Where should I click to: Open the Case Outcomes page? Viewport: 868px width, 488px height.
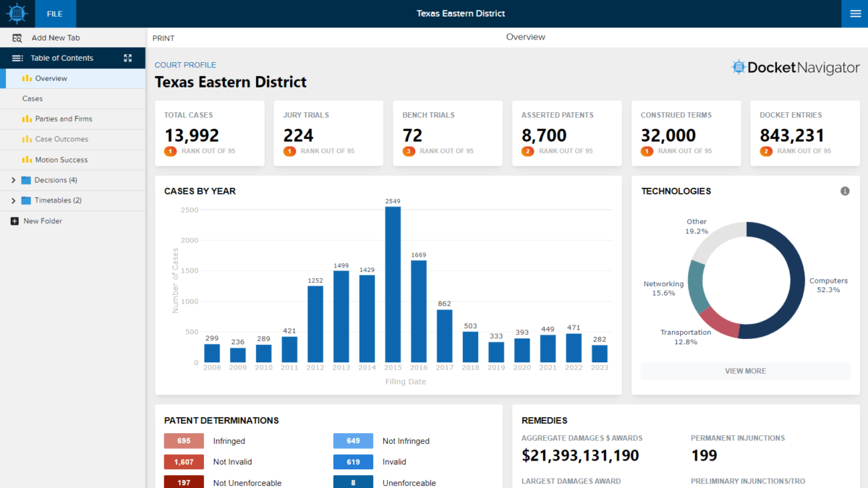(x=61, y=140)
